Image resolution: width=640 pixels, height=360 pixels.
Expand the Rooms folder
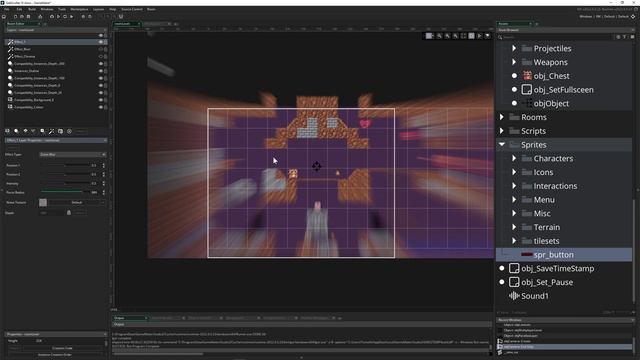pyautogui.click(x=502, y=117)
